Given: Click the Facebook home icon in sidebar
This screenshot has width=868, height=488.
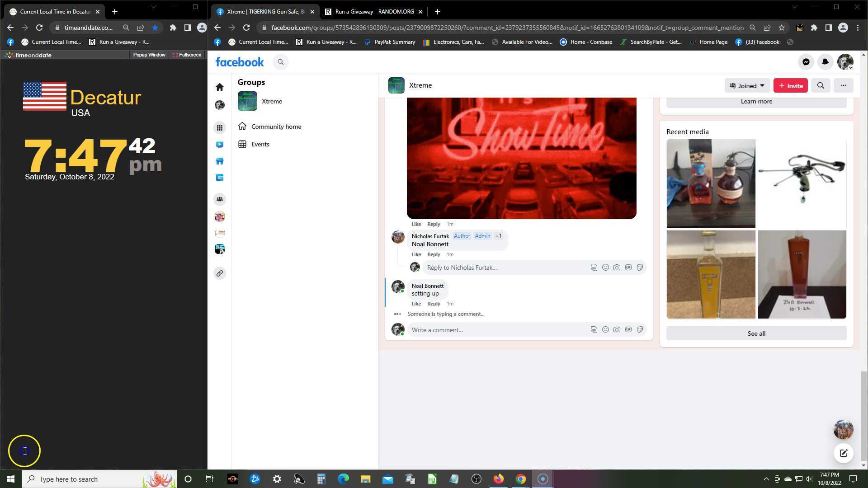Looking at the screenshot, I should pos(220,87).
